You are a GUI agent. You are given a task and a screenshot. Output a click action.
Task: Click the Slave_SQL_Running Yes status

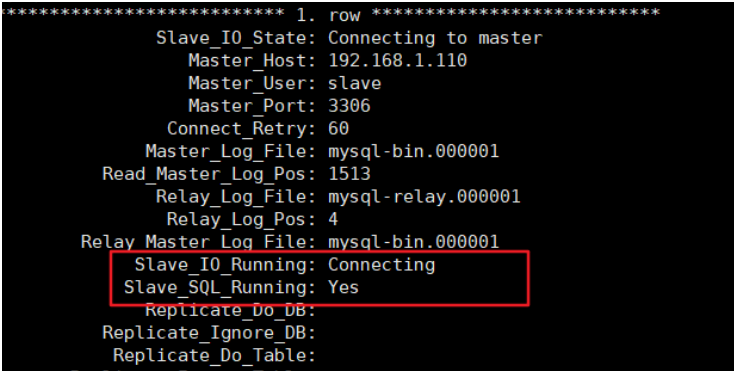coord(344,287)
